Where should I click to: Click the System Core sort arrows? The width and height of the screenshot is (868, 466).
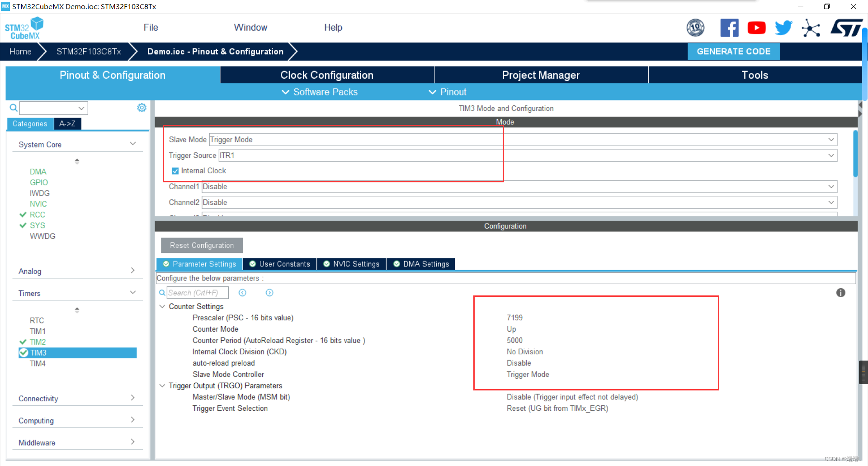(77, 161)
